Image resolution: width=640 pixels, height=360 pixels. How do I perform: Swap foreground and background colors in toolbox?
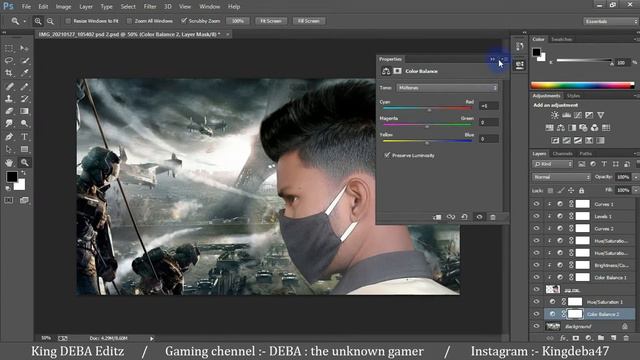point(24,173)
